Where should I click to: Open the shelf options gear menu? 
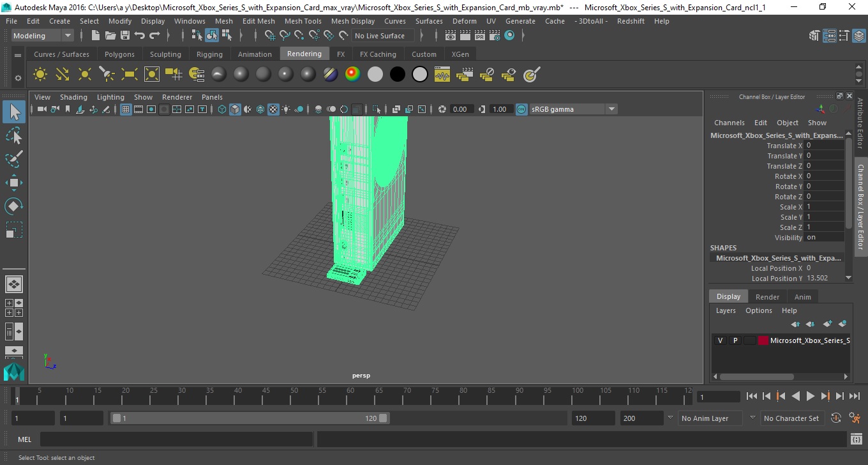coord(18,79)
